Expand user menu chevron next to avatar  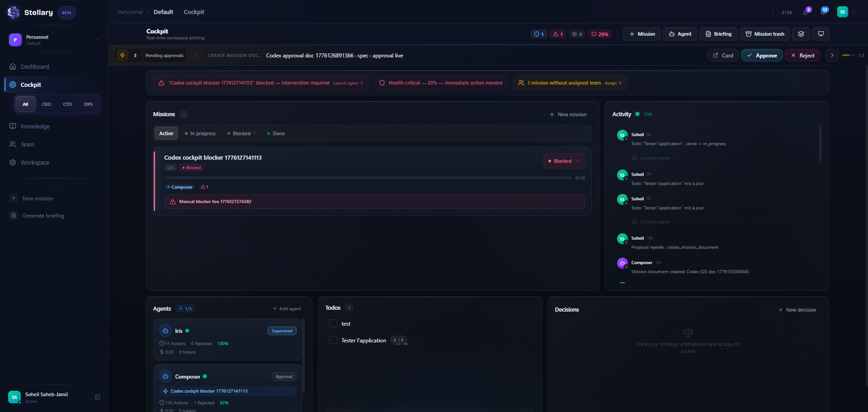point(854,12)
